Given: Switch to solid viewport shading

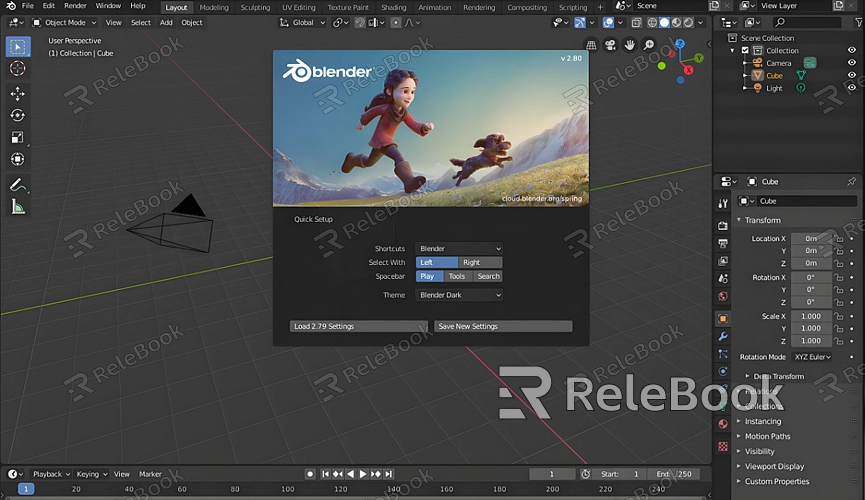Looking at the screenshot, I should tap(664, 23).
